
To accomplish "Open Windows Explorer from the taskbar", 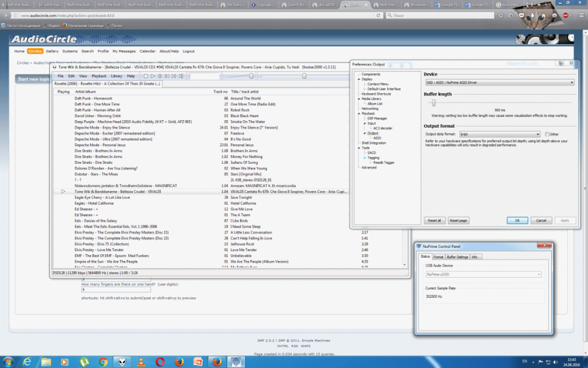I will pyautogui.click(x=46, y=362).
